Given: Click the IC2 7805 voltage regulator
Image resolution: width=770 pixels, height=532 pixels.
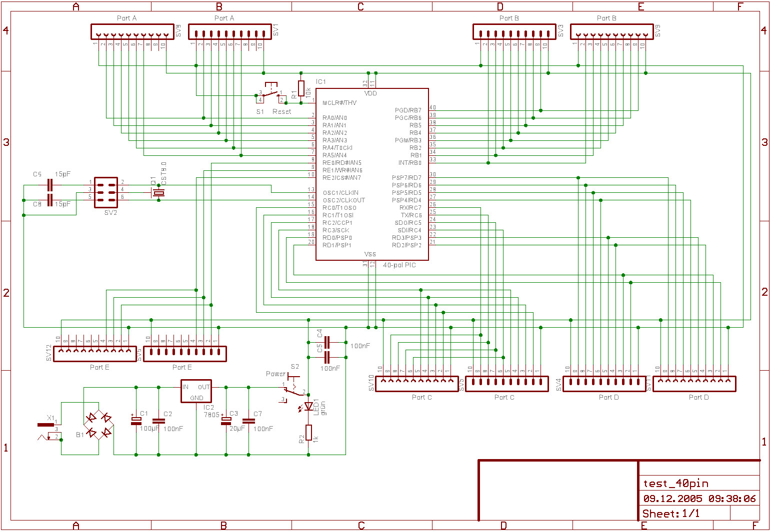Looking at the screenshot, I should pyautogui.click(x=196, y=391).
